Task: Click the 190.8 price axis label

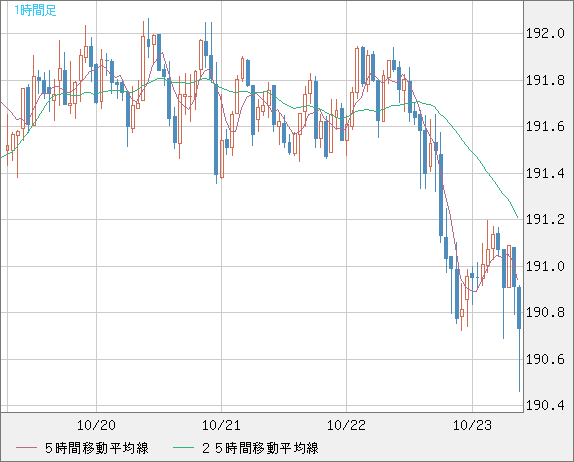Action: coord(545,313)
